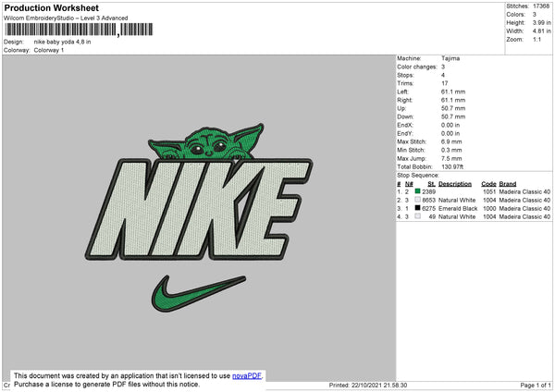Click the 'Colorway 1' value
555x392 pixels.
coord(49,50)
